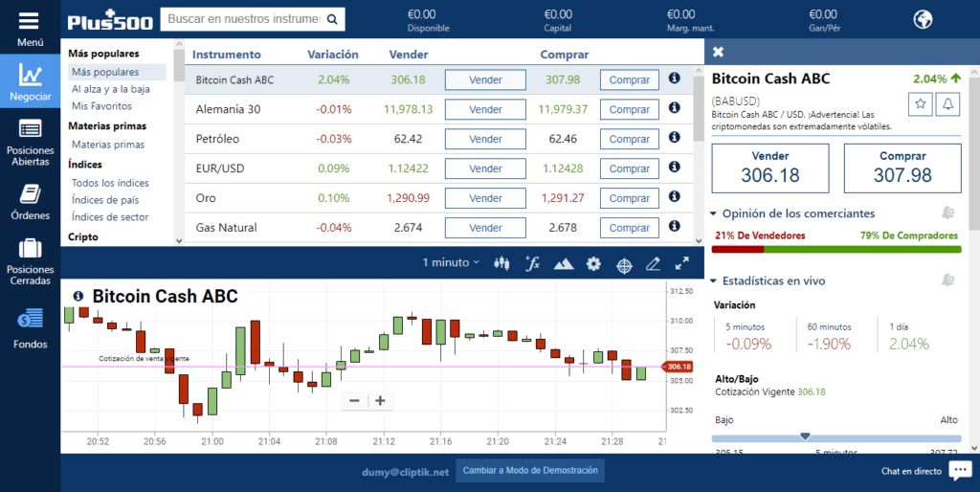Click the large Comprar 307.98 box
This screenshot has height=492, width=980.
(x=902, y=168)
